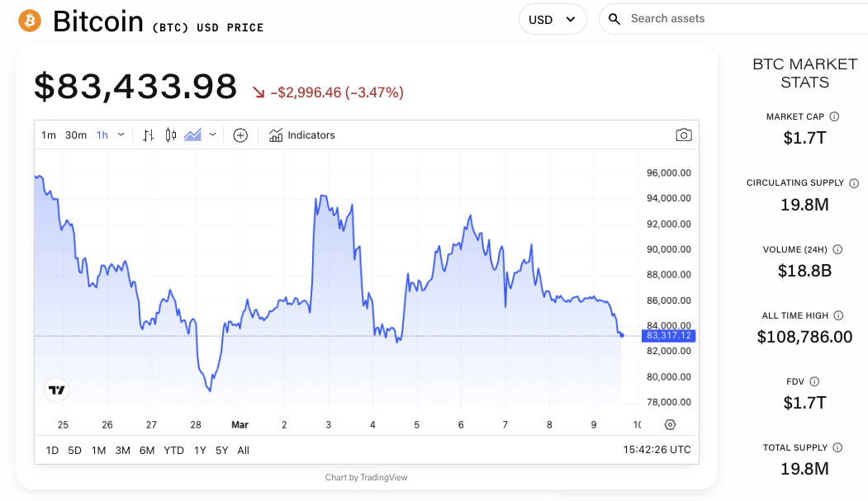Select the bars chart style icon

[x=149, y=135]
